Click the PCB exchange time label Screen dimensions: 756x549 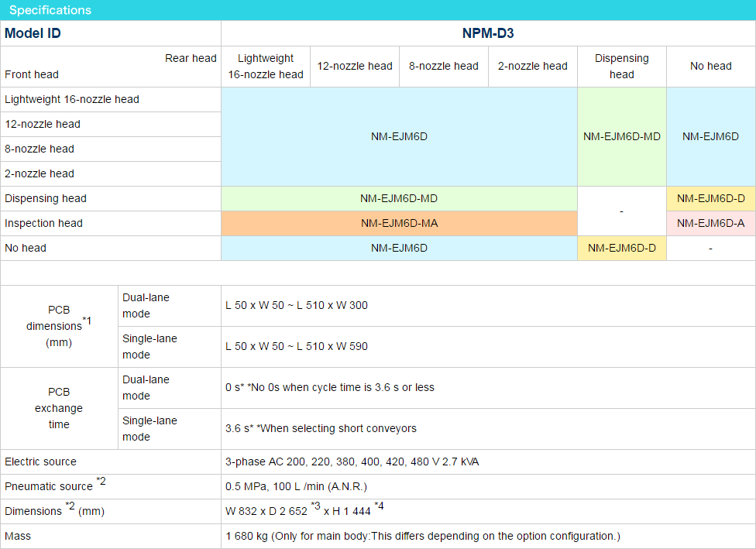coord(59,408)
